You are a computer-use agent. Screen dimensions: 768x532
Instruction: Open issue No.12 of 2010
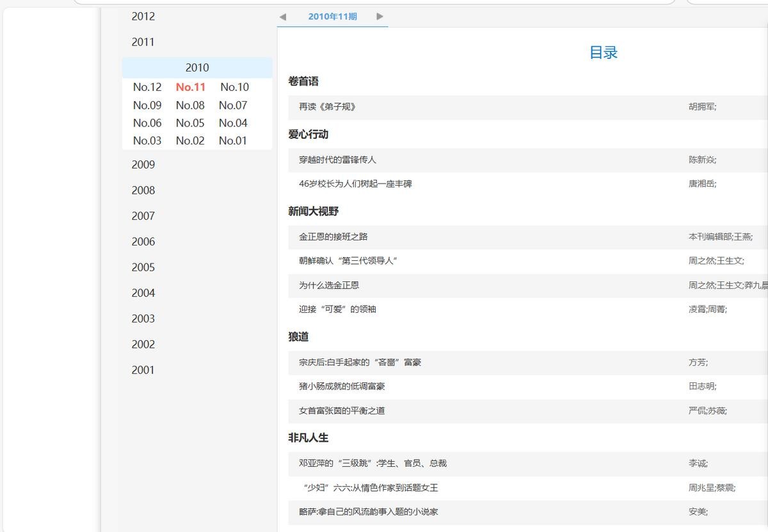coord(147,87)
